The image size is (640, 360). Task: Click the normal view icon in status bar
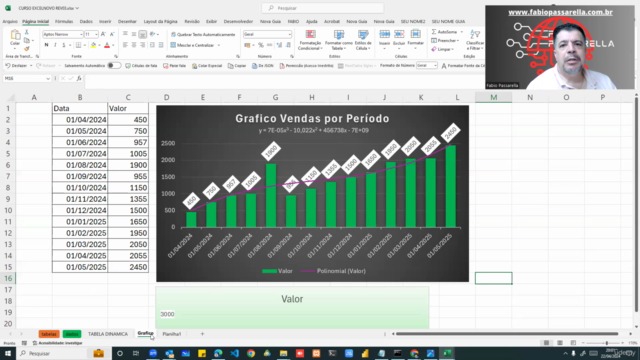coord(547,343)
